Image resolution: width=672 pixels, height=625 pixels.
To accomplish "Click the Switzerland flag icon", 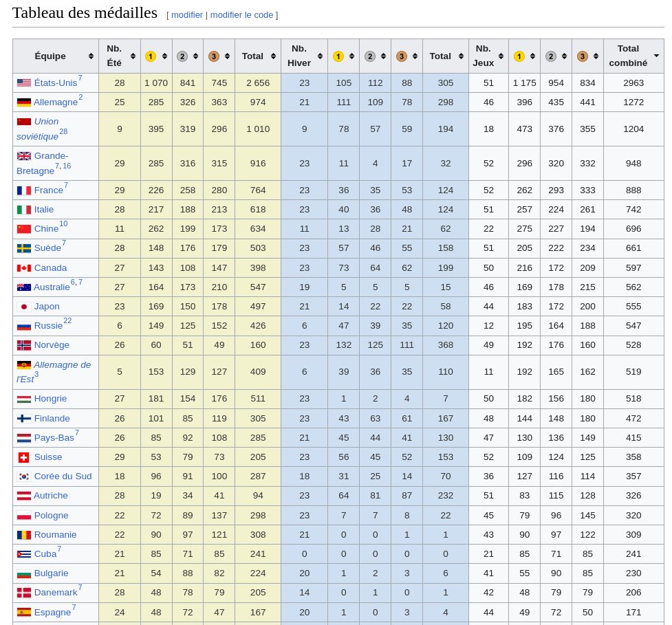I will tap(24, 457).
